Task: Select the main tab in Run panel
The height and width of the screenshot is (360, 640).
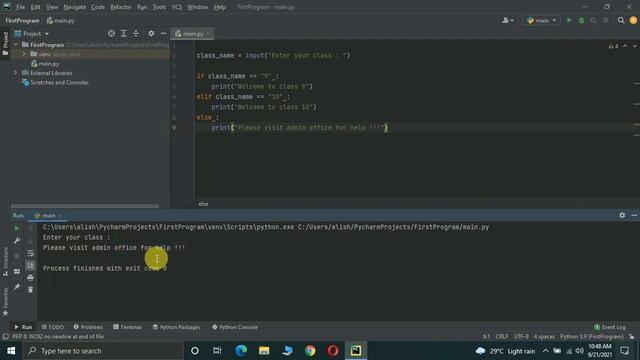Action: 48,216
